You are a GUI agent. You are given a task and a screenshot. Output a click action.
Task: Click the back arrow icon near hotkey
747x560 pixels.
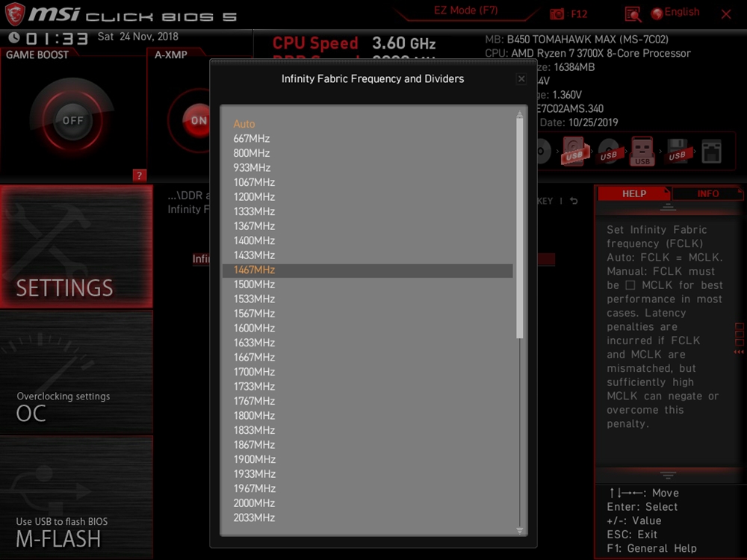click(574, 201)
